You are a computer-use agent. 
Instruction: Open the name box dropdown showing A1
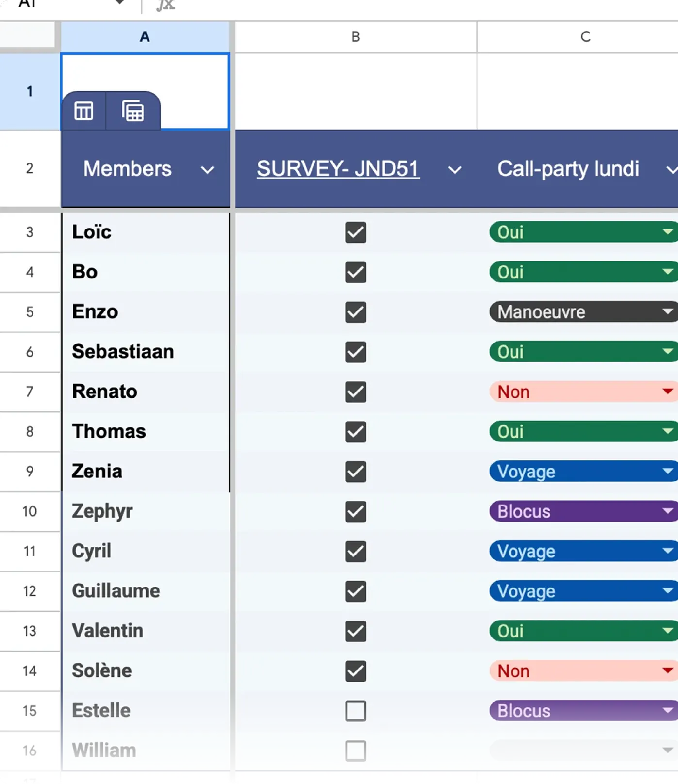pos(119,2)
